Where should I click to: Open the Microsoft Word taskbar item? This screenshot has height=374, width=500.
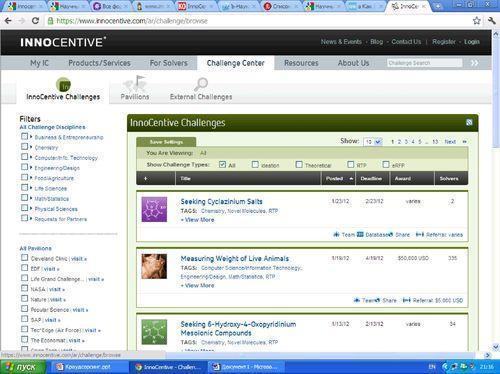(247, 367)
